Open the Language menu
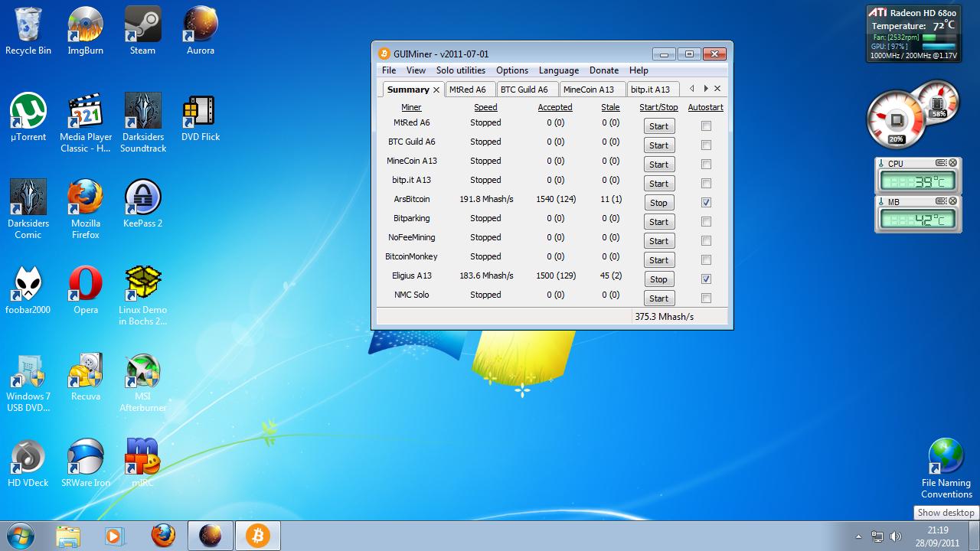The image size is (980, 551). [559, 70]
